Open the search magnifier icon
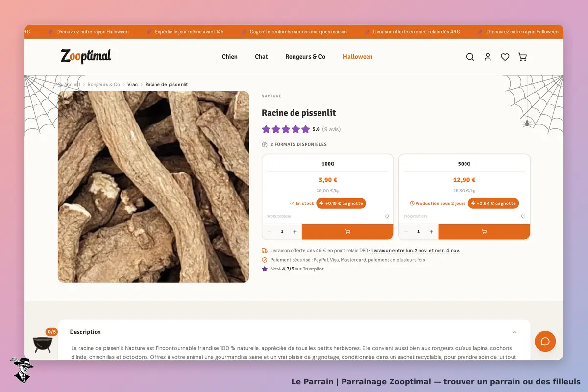The image size is (588, 392). [x=470, y=57]
